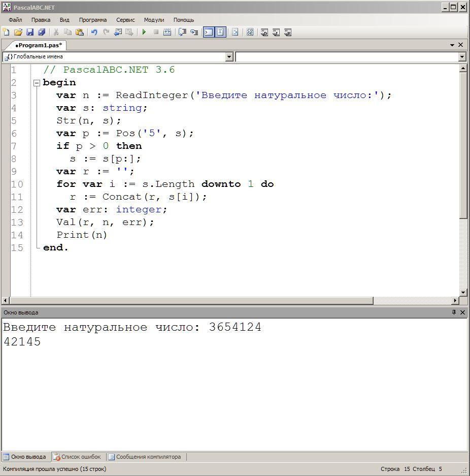Paste from clipboard using toolbar icon
This screenshot has width=470, height=476.
80,32
